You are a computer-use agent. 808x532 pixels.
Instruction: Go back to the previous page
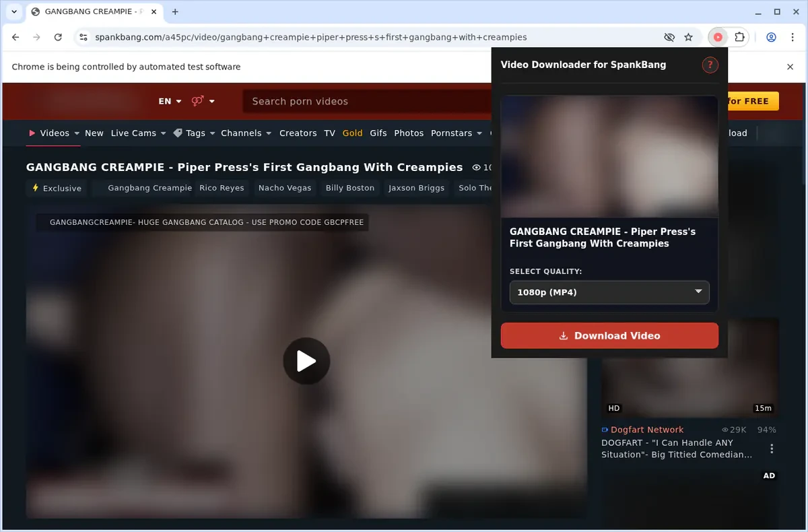(x=15, y=38)
